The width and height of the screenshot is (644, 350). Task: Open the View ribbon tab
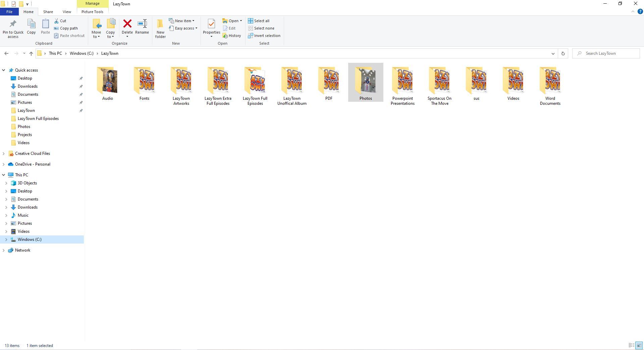click(x=67, y=12)
